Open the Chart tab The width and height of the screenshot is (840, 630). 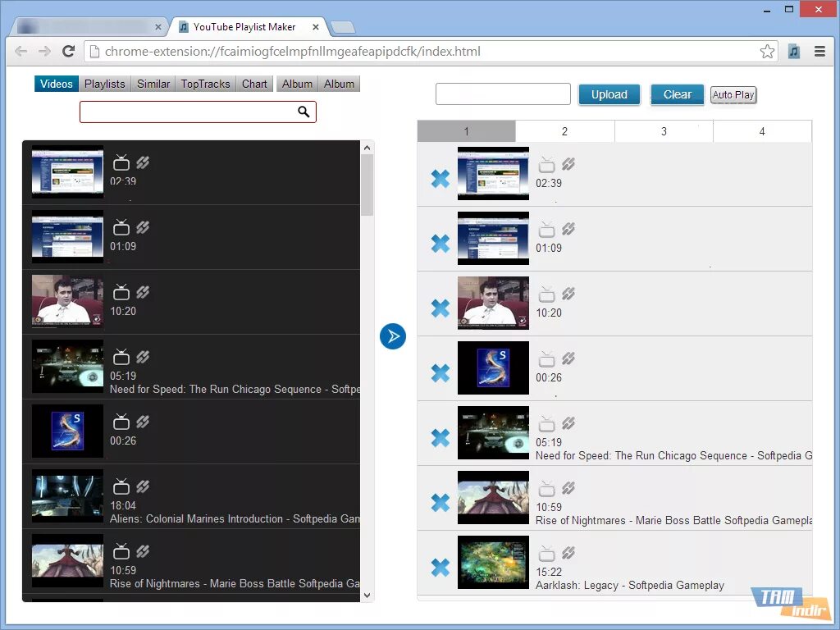254,84
